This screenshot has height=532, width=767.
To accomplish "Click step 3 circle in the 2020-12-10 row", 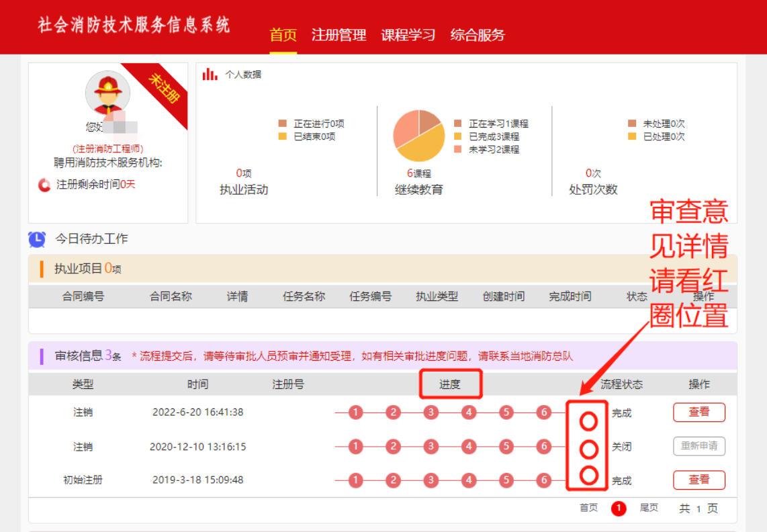I will click(x=431, y=446).
